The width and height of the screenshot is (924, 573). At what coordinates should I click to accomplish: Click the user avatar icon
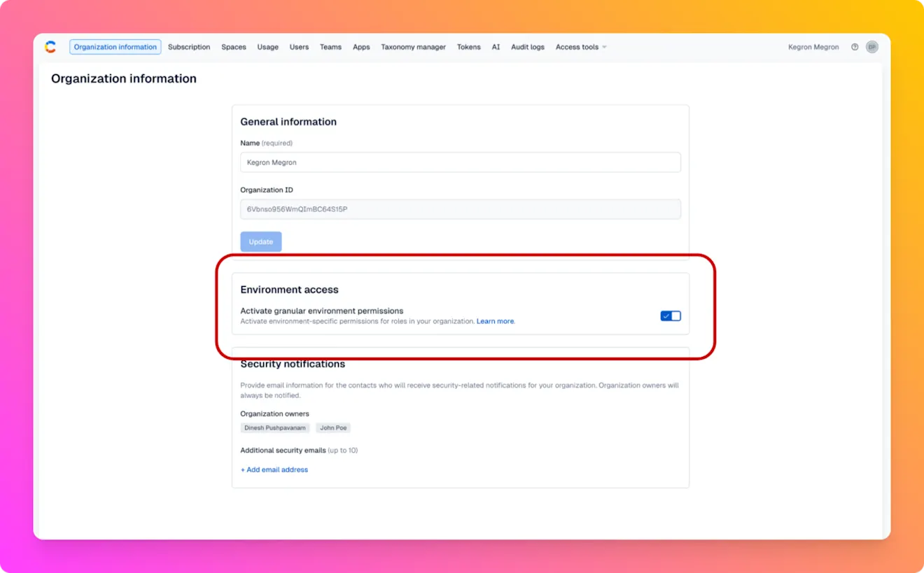point(871,47)
